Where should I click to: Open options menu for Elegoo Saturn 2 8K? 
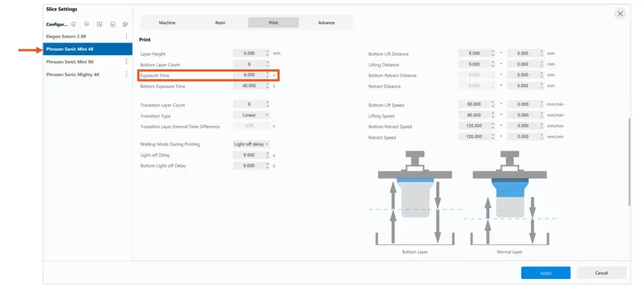[126, 37]
